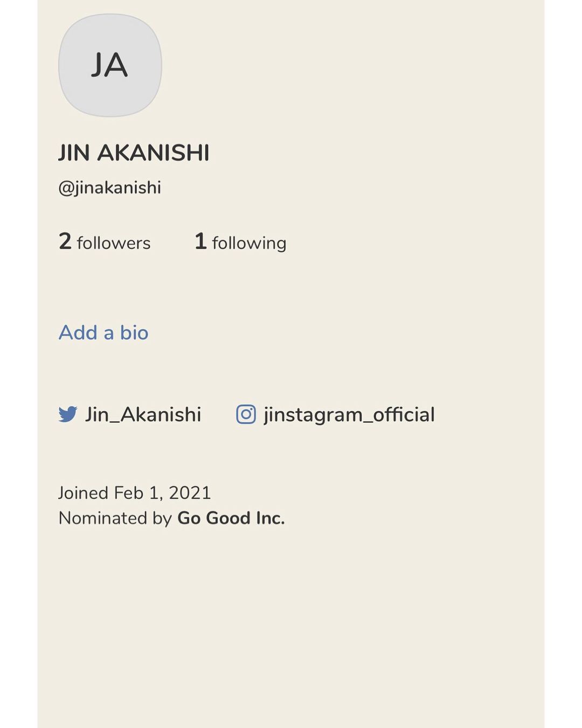
Task: Select the JIN AKANISHI display name
Action: [x=134, y=153]
